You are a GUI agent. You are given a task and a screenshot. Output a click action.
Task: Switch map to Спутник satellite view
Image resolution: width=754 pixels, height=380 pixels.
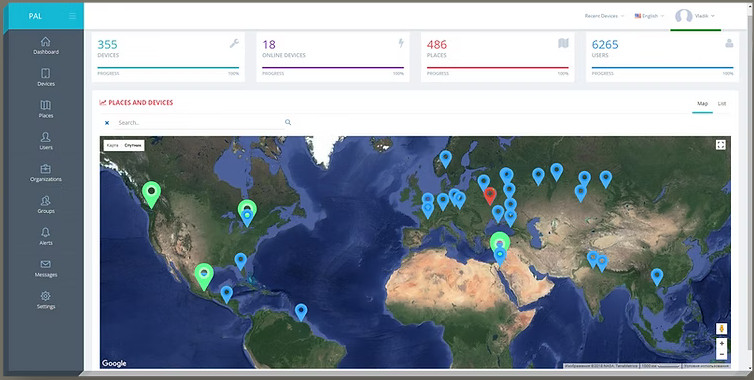133,145
